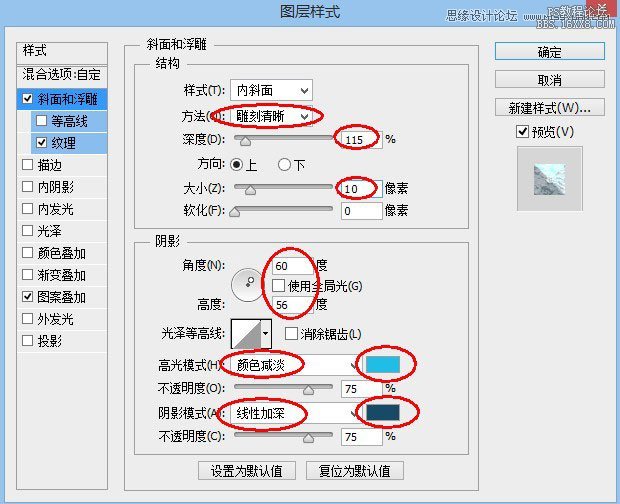Select the 等高线 sub-entry label

pos(69,121)
